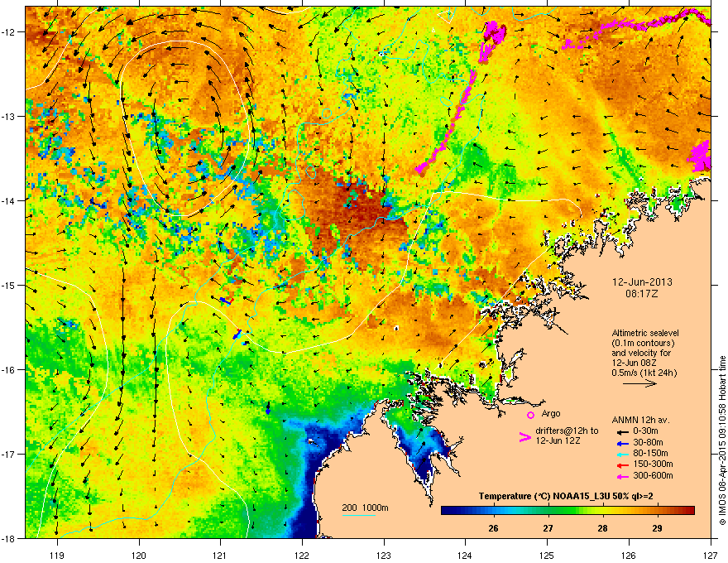Click latitude axis label '-17'
The width and height of the screenshot is (728, 563).
(x=8, y=454)
